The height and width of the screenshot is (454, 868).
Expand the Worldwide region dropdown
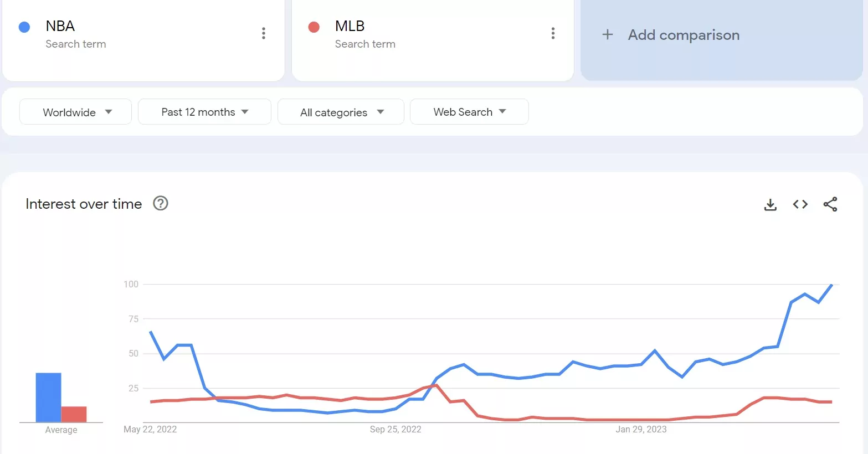click(76, 112)
